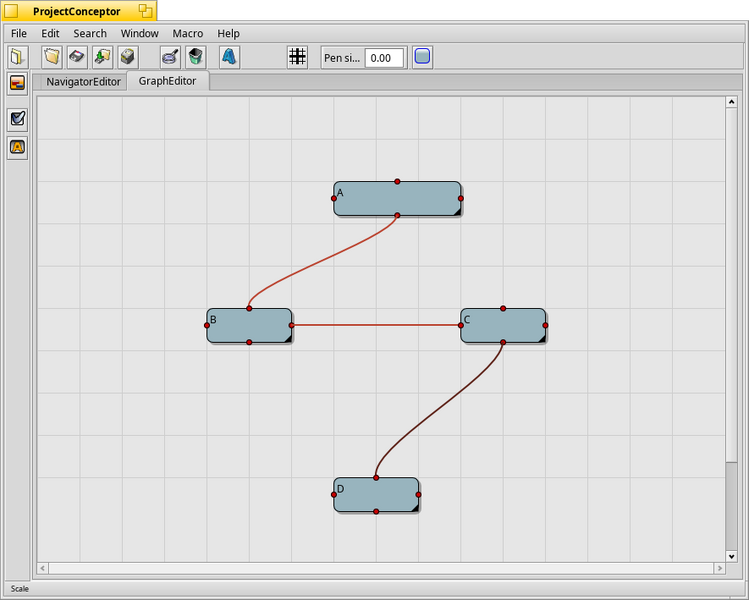The image size is (749, 600).
Task: Open the Edit menu
Action: (50, 33)
